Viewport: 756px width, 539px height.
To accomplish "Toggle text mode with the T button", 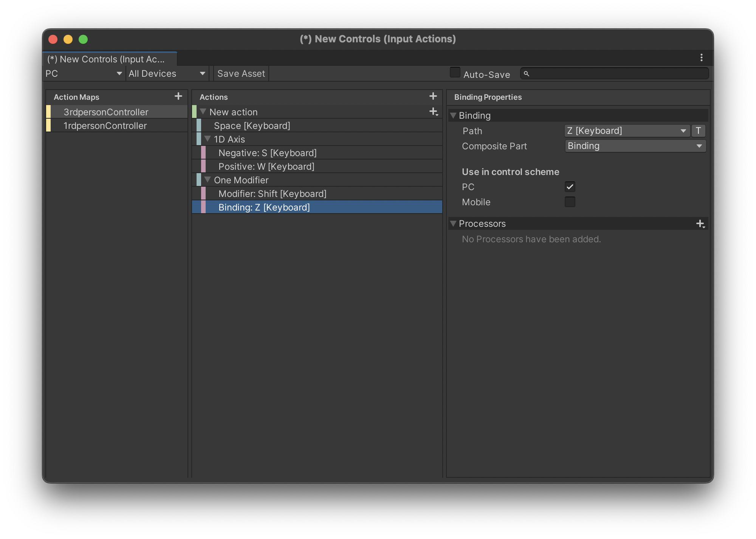I will (x=698, y=131).
